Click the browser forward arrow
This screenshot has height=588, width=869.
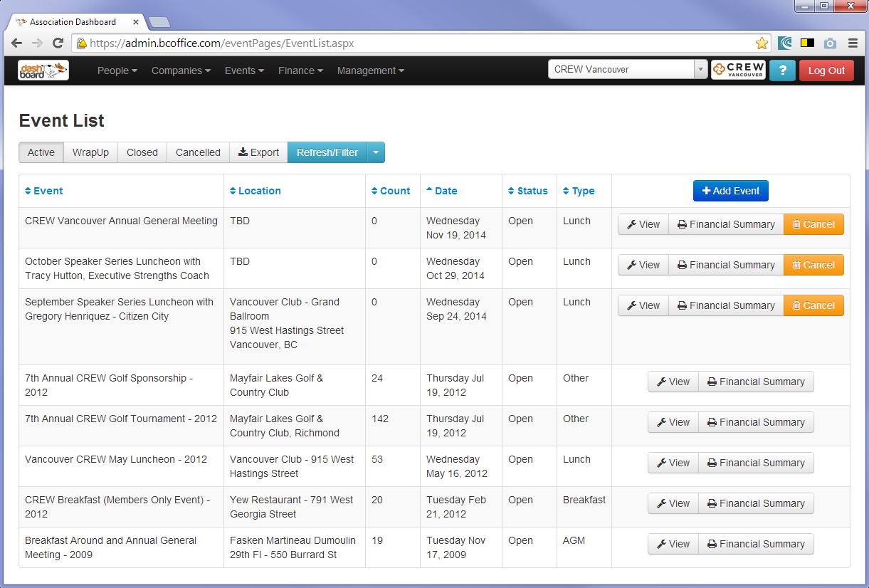37,43
